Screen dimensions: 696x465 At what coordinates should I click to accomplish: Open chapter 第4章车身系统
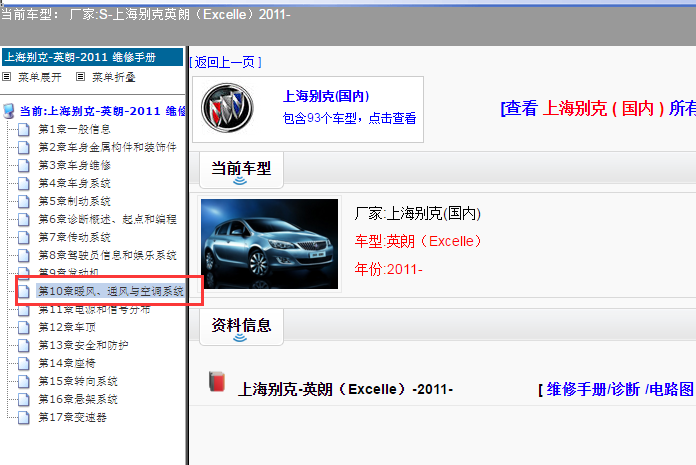click(x=74, y=183)
